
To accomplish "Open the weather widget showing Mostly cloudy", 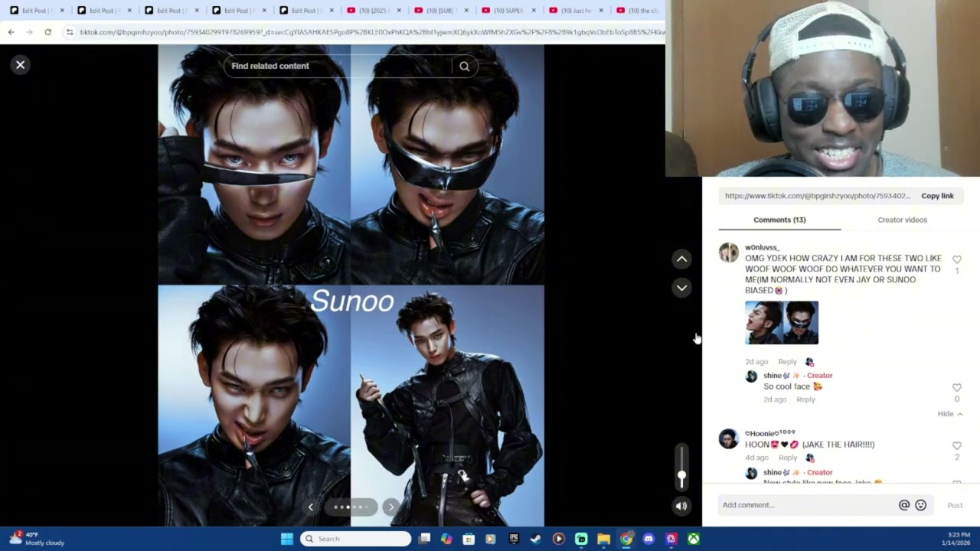I will coord(36,539).
